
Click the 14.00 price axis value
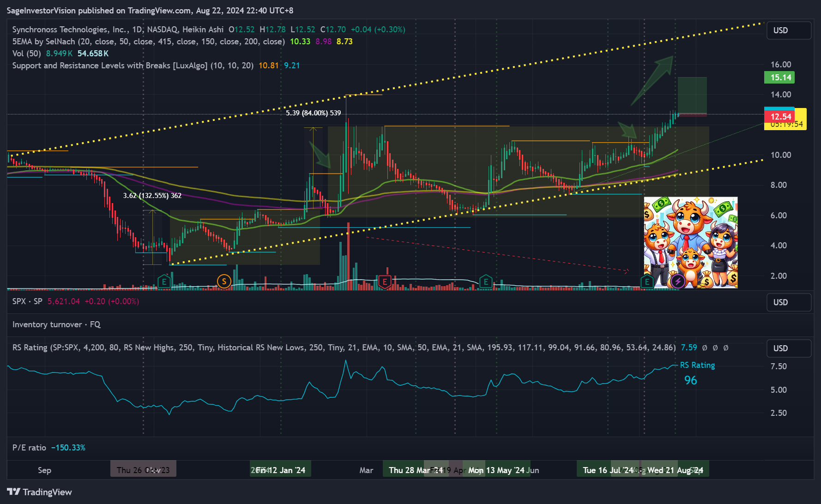coord(780,95)
